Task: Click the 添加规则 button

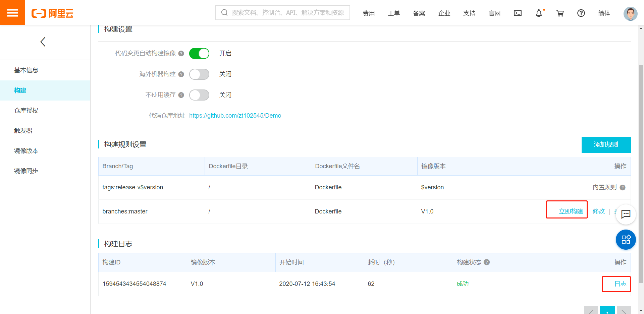Action: point(606,145)
